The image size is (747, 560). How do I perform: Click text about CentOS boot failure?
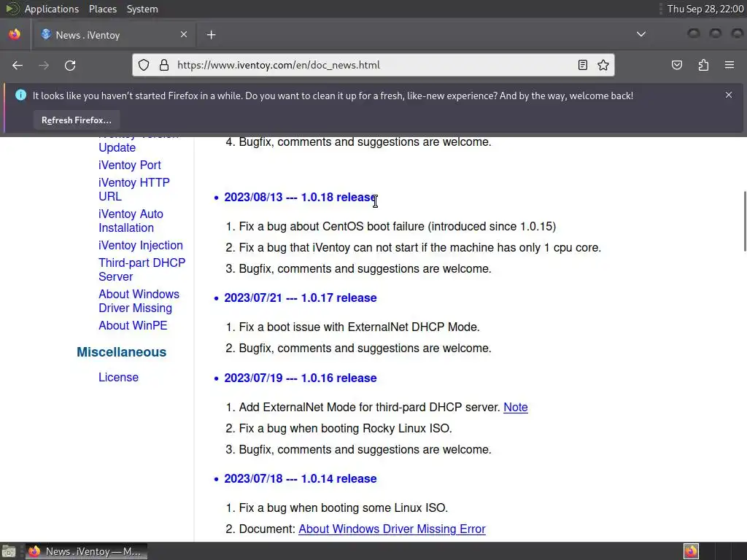pyautogui.click(x=398, y=226)
